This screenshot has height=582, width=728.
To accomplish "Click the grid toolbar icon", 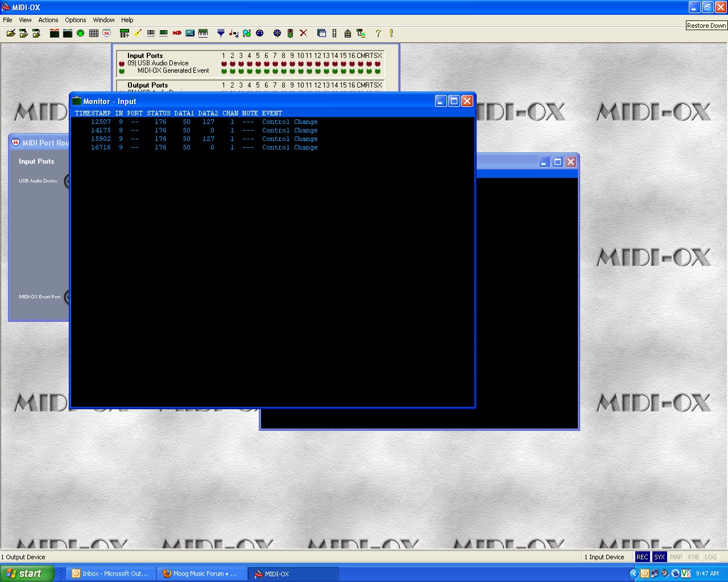I will click(94, 34).
